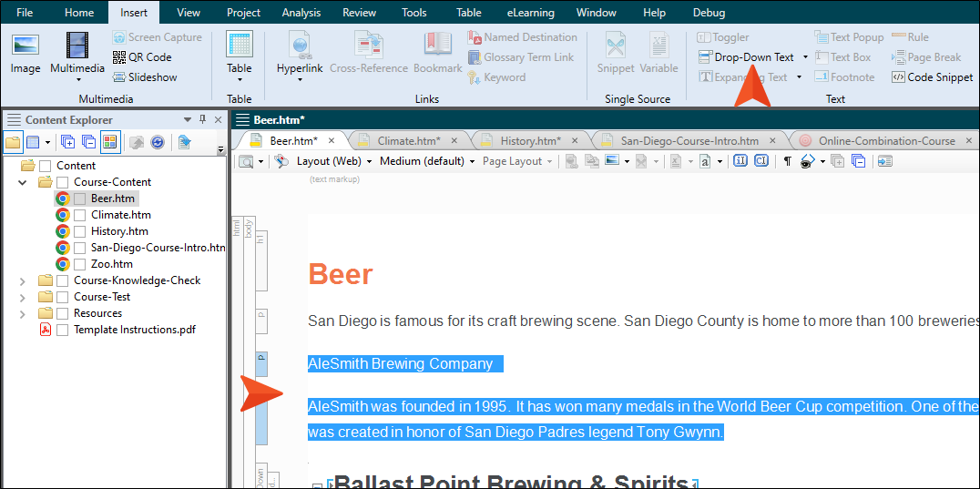The height and width of the screenshot is (489, 980).
Task: Check the Course-Content folder checkbox
Action: click(x=63, y=182)
